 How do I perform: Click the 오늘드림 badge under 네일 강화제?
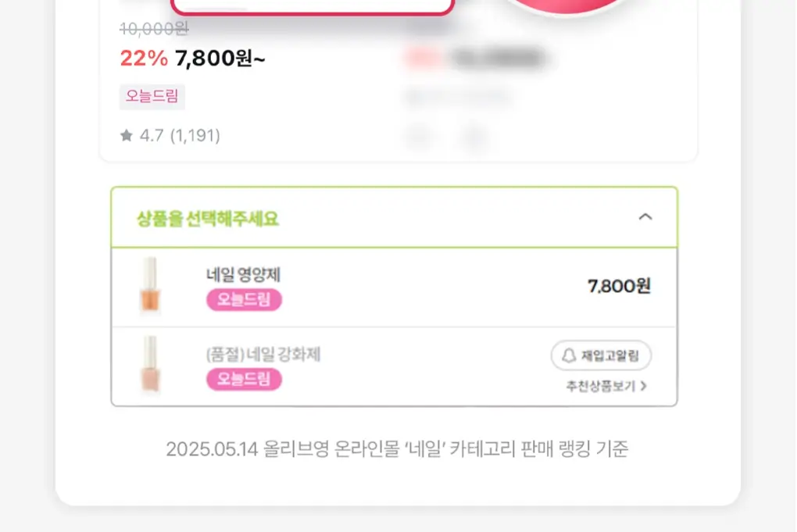click(x=244, y=379)
